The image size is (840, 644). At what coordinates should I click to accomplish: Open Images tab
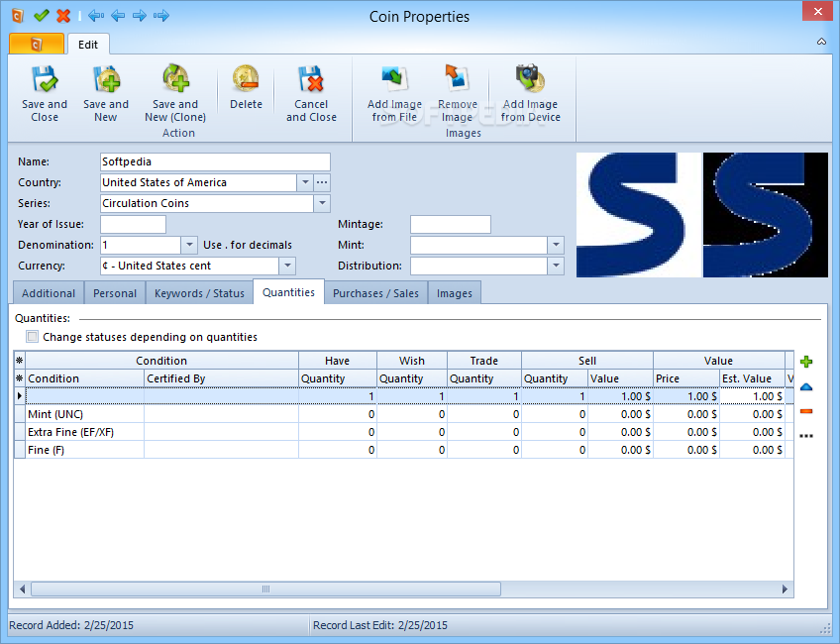coord(455,293)
